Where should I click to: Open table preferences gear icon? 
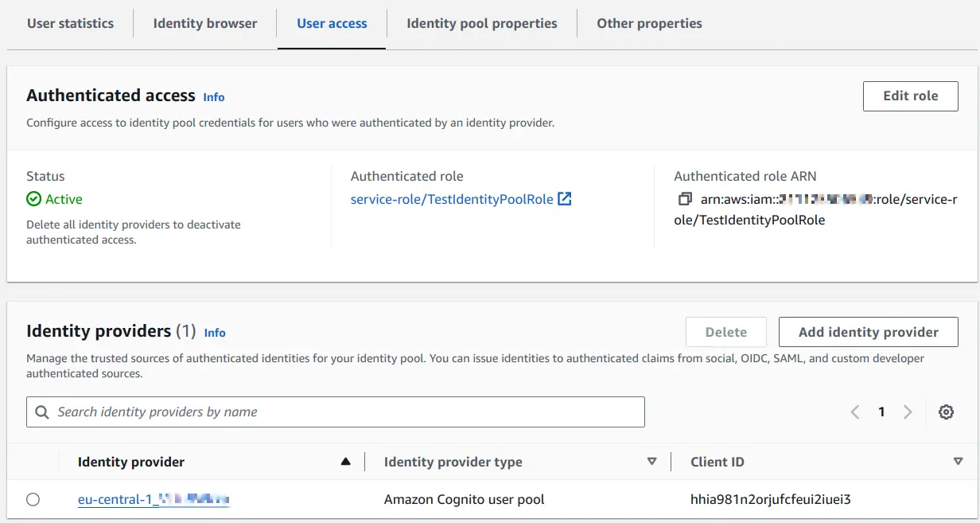(946, 412)
